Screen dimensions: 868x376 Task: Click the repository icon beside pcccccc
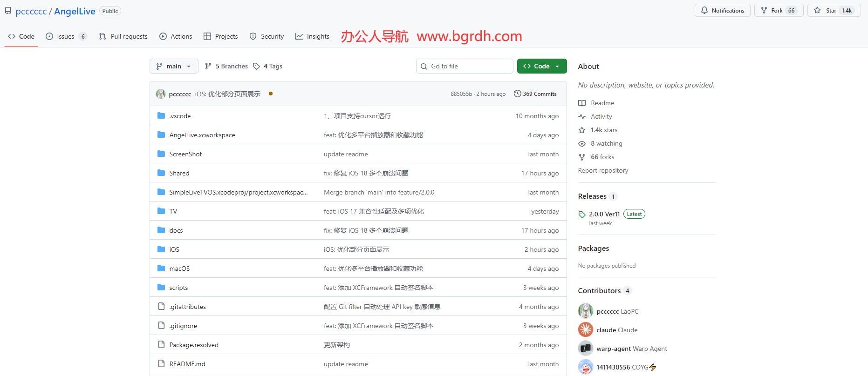[x=8, y=11]
